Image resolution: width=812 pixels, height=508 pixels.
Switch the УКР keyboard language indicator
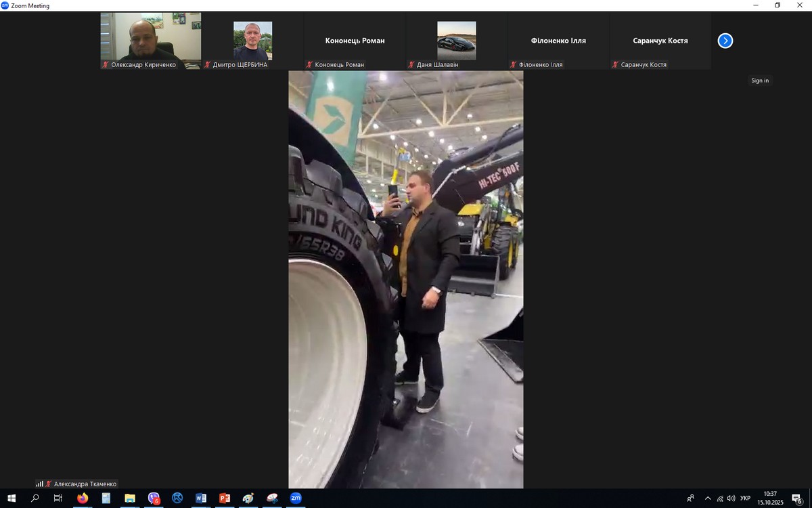tap(745, 499)
